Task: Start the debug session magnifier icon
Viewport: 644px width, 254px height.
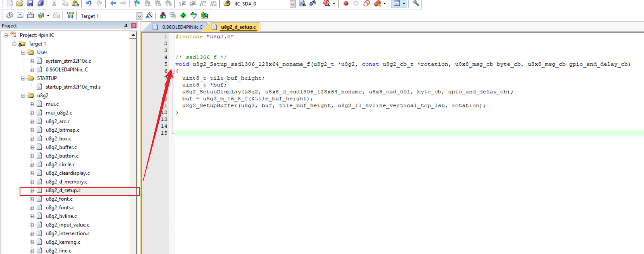Action: (x=326, y=3)
